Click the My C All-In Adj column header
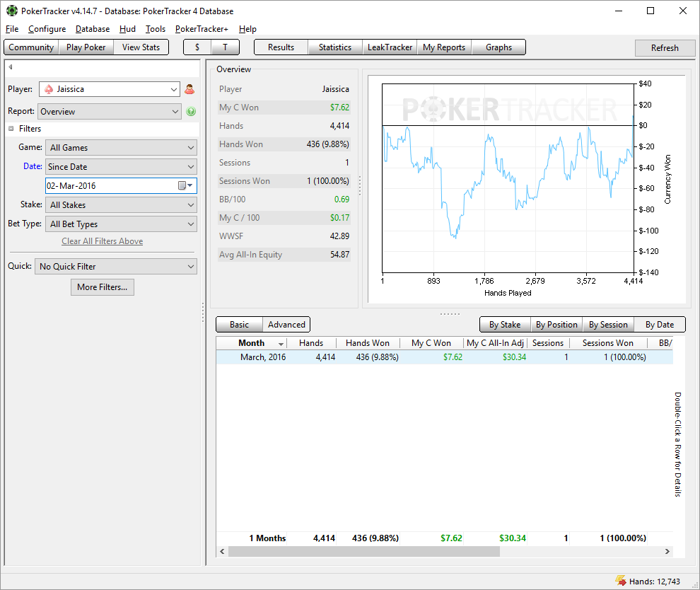Screen dimensions: 700x590 [x=495, y=343]
